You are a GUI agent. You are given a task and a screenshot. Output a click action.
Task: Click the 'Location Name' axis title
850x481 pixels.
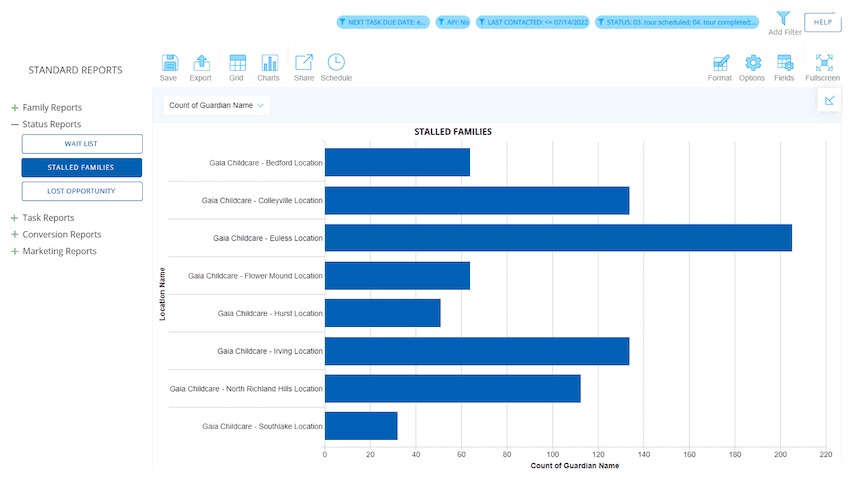(x=162, y=294)
